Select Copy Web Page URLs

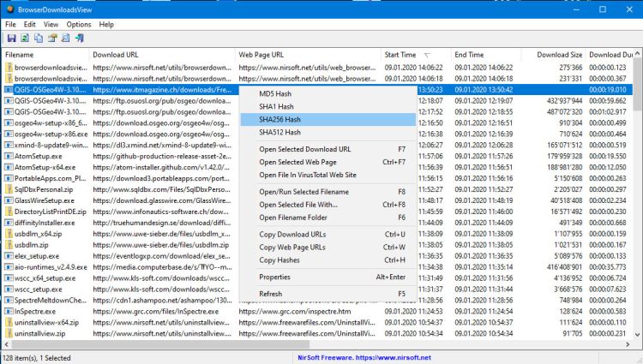click(328, 247)
